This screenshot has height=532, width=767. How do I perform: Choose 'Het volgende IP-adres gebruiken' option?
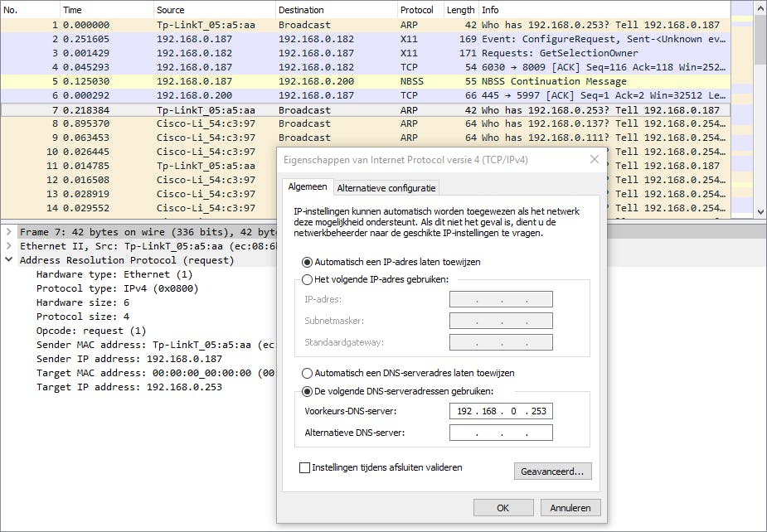(307, 280)
